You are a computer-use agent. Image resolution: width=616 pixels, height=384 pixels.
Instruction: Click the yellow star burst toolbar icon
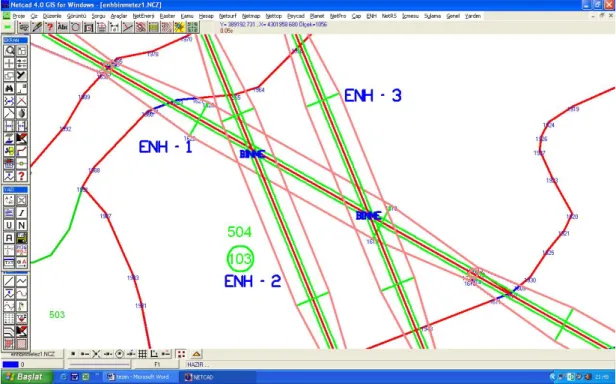180,27
